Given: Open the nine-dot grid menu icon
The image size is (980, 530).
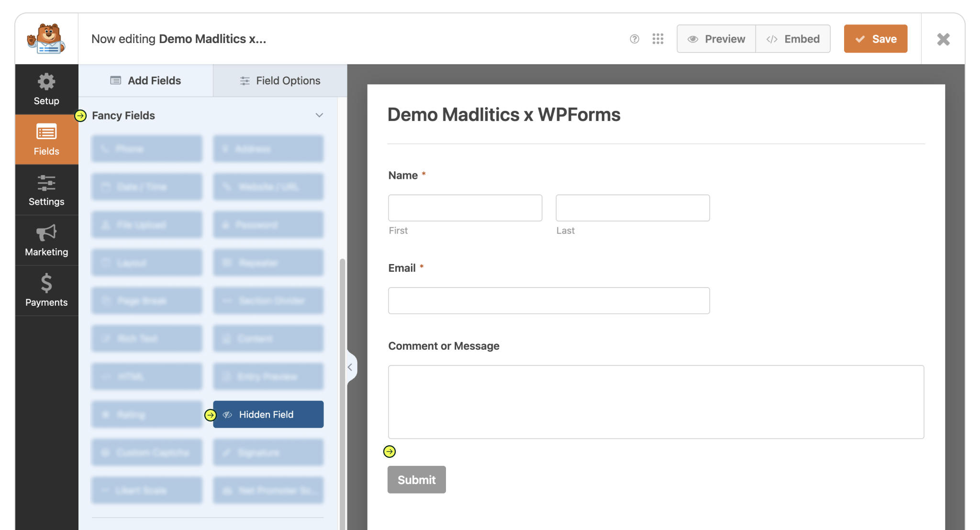Looking at the screenshot, I should coord(658,39).
